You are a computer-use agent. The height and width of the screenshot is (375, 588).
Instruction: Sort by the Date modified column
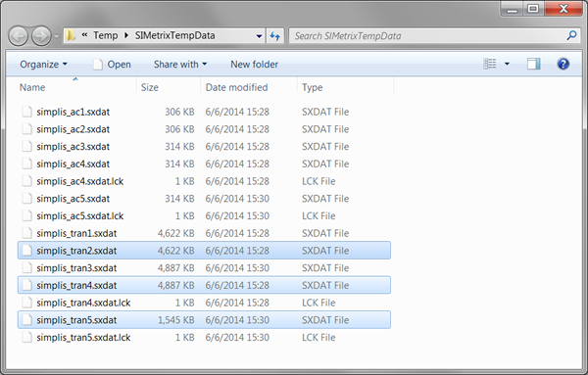pos(236,87)
